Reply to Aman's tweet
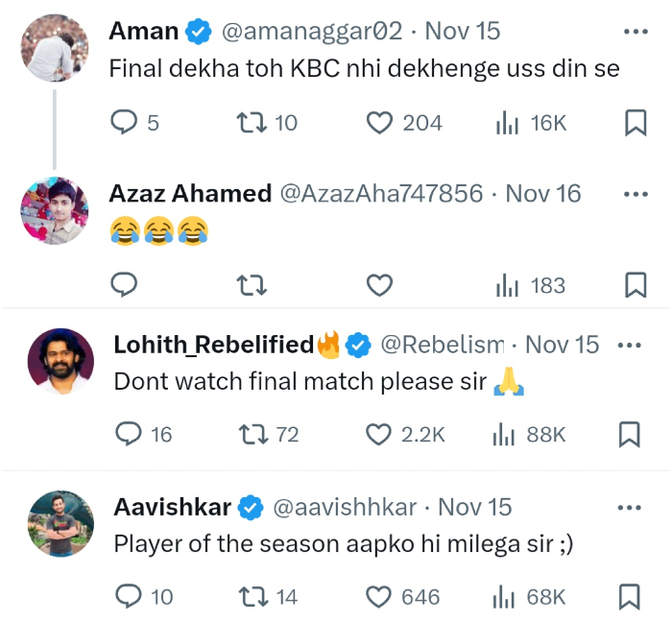672x622 pixels. click(x=126, y=123)
